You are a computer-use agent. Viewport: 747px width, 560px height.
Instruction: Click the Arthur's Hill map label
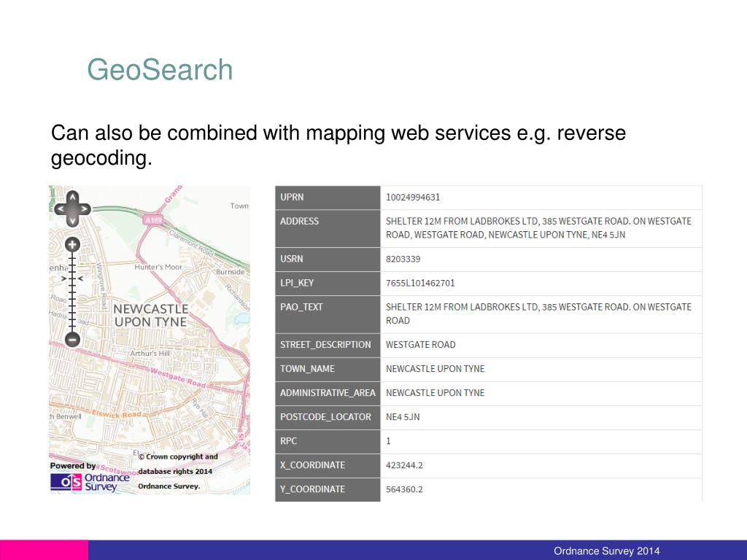pos(150,354)
